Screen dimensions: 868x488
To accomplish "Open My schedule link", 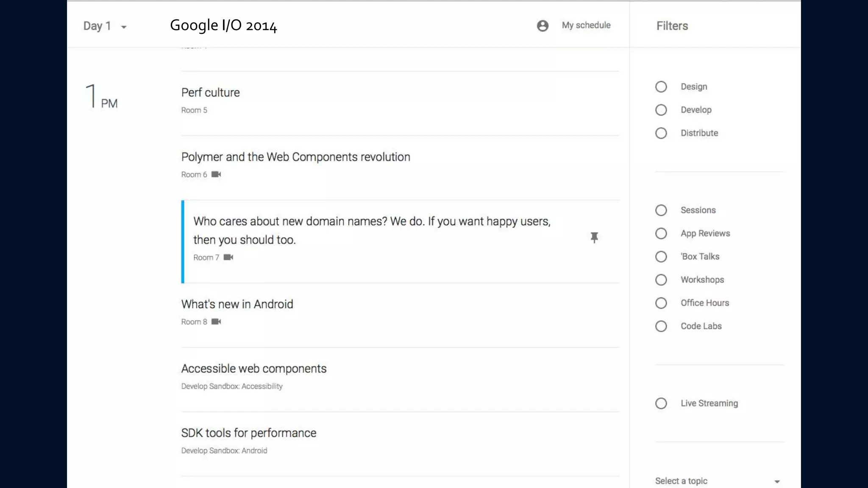I will [586, 25].
